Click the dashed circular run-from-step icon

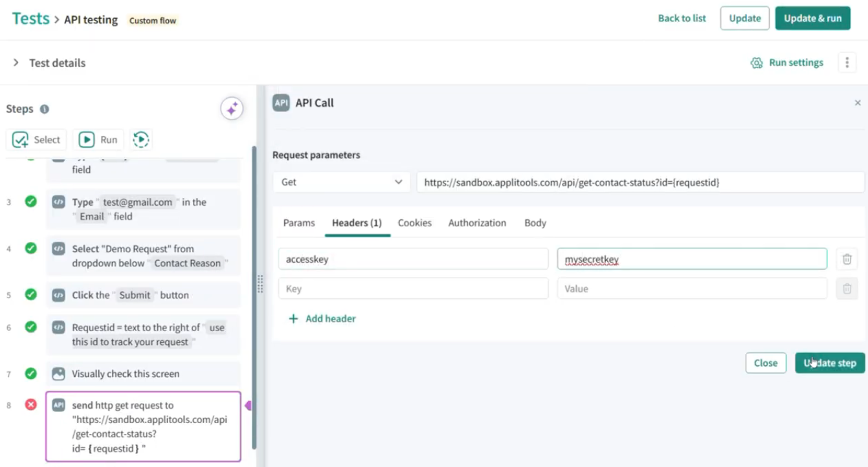pos(141,139)
